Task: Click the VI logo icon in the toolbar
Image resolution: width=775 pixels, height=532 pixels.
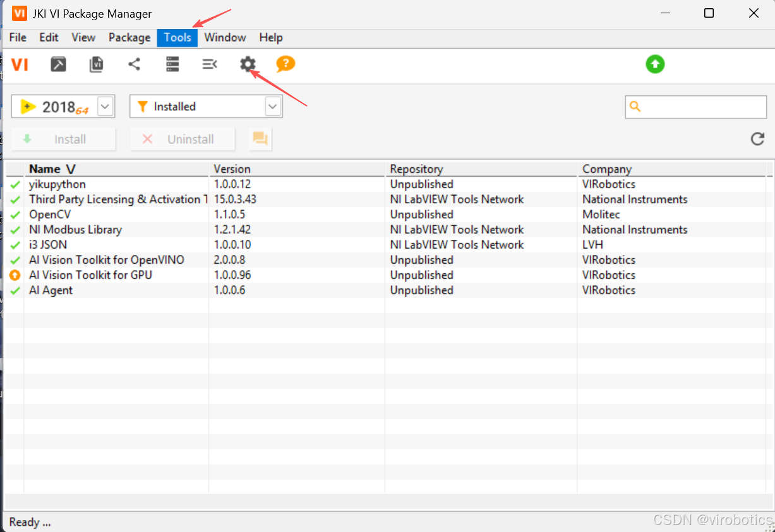Action: click(20, 64)
